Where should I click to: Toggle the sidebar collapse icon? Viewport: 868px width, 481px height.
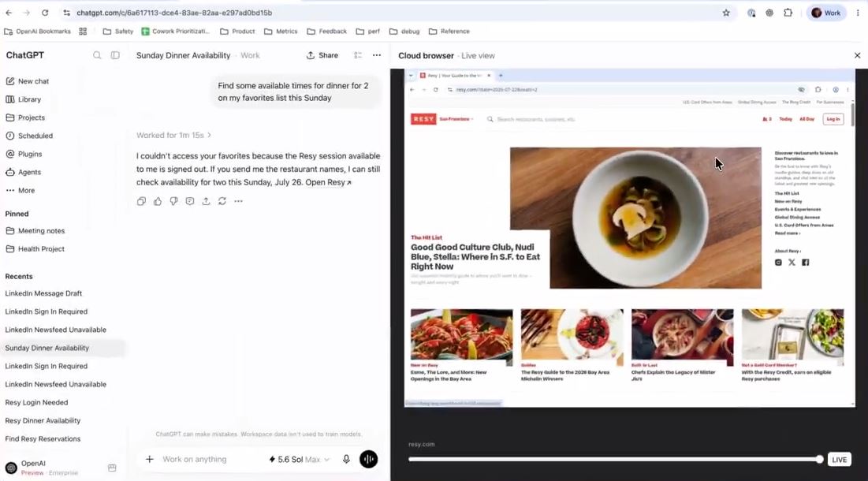pyautogui.click(x=115, y=55)
